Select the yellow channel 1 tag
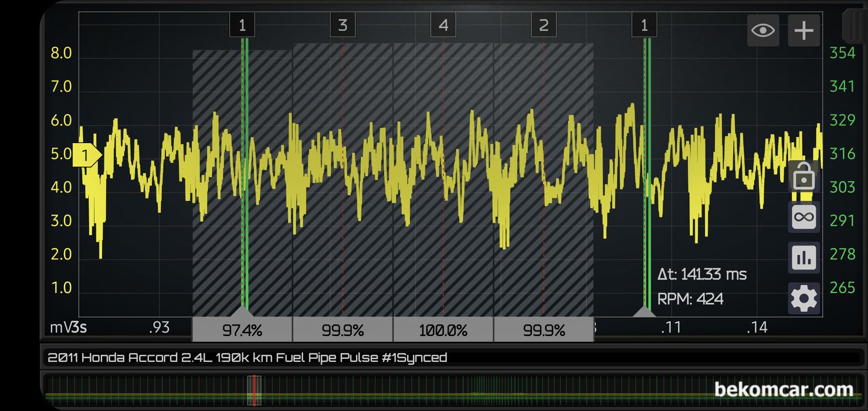868x411 pixels. point(87,156)
